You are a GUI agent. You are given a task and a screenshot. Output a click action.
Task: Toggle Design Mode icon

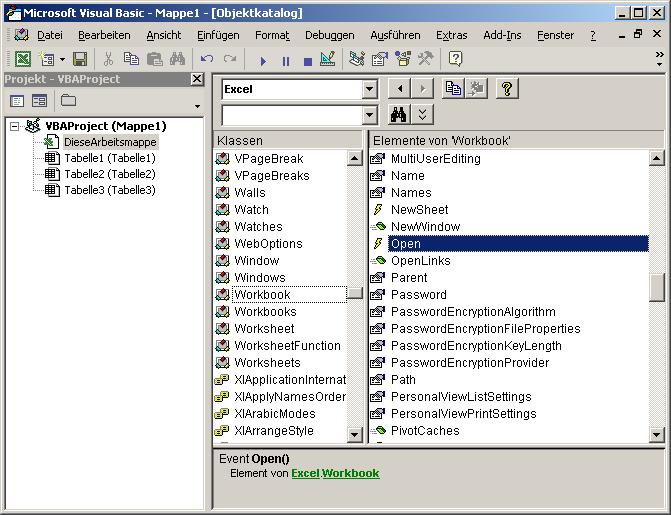[x=328, y=59]
